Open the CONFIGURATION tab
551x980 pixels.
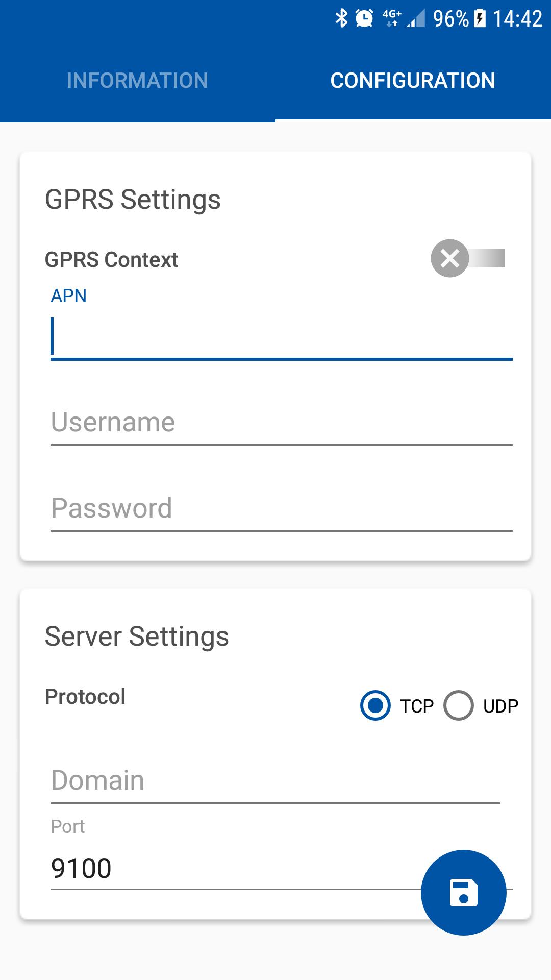click(413, 81)
